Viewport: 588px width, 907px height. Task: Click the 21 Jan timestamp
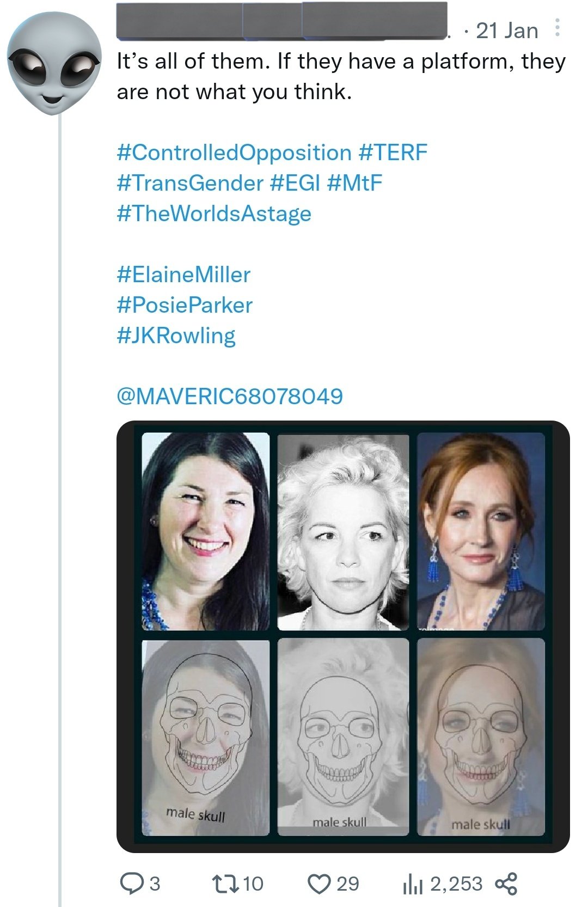click(506, 31)
